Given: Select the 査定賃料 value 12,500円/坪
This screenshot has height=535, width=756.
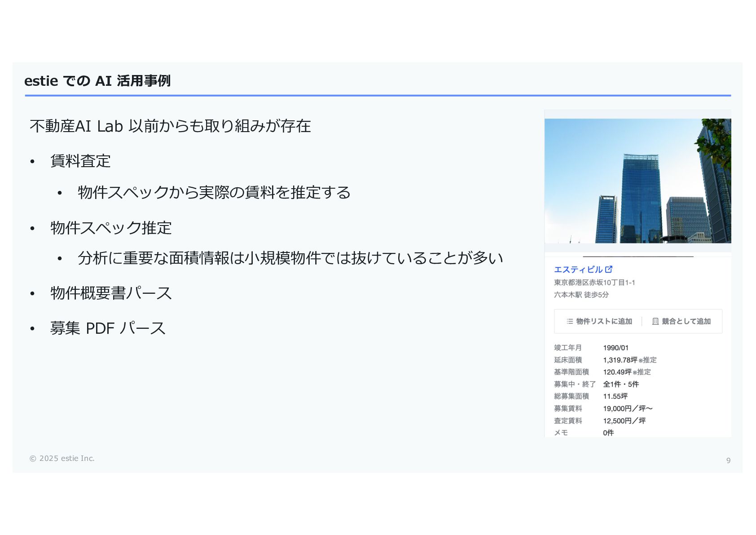Looking at the screenshot, I should (624, 420).
